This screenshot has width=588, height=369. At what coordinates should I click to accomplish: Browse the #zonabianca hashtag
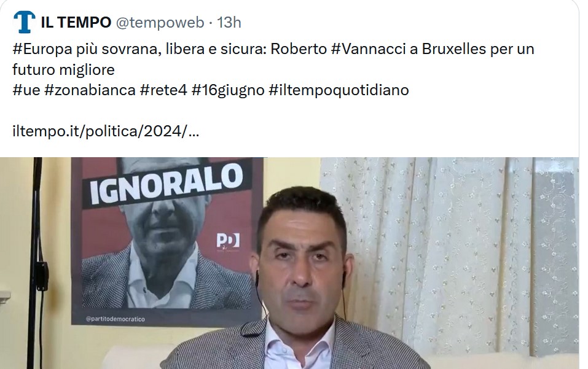tap(90, 90)
